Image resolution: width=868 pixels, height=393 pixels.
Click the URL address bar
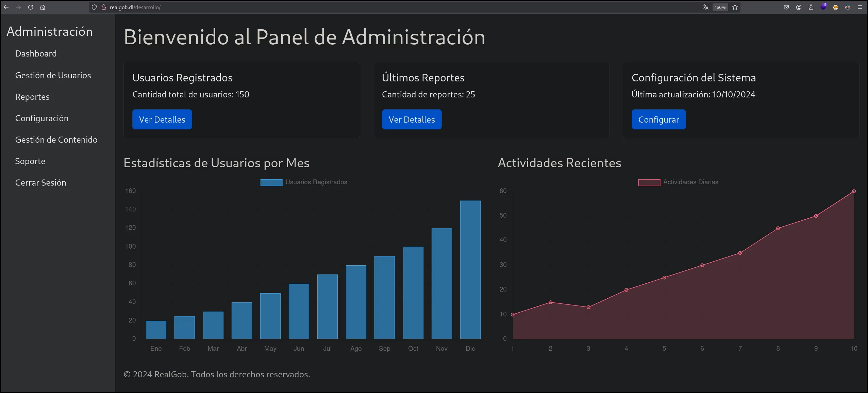pos(395,7)
